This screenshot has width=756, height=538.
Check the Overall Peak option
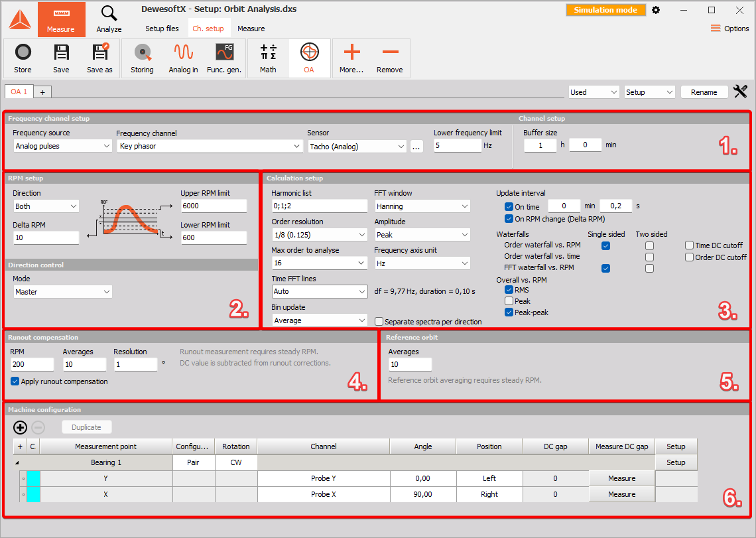coord(509,301)
